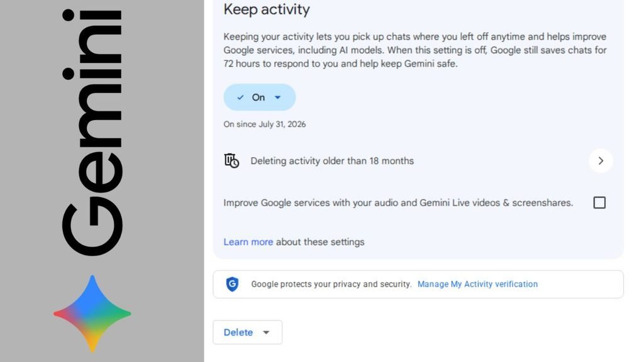Open the Learn more link
644x362 pixels.
[248, 242]
